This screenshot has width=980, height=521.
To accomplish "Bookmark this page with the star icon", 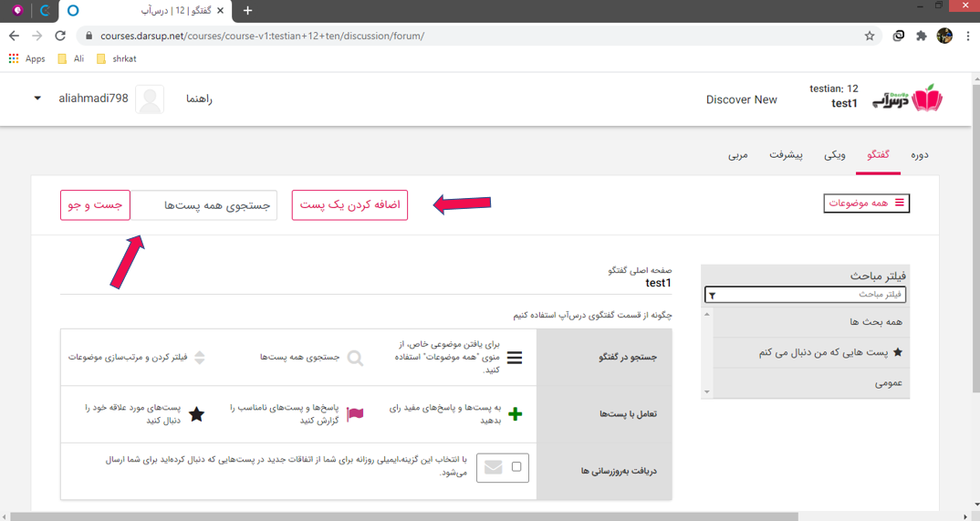I will pyautogui.click(x=870, y=36).
